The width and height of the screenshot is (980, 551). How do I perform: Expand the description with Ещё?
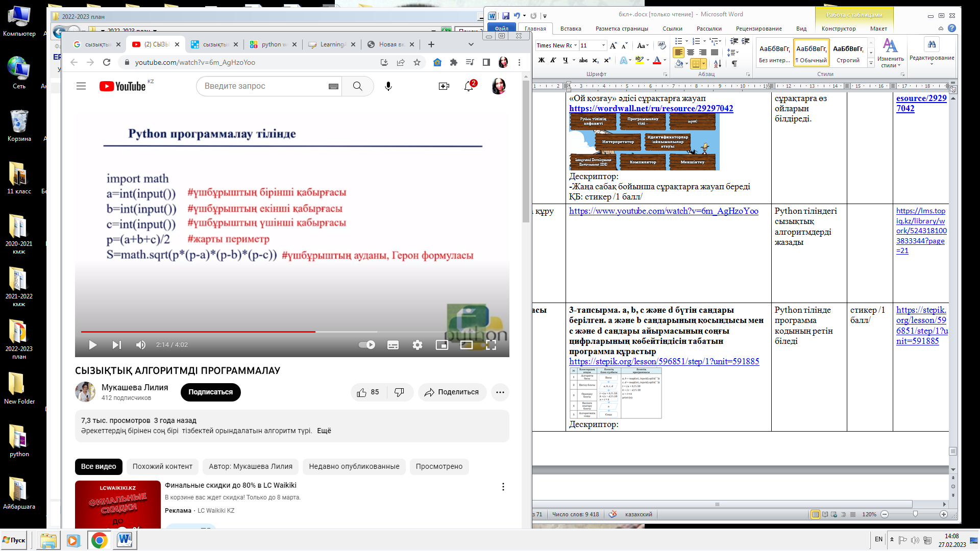click(324, 431)
